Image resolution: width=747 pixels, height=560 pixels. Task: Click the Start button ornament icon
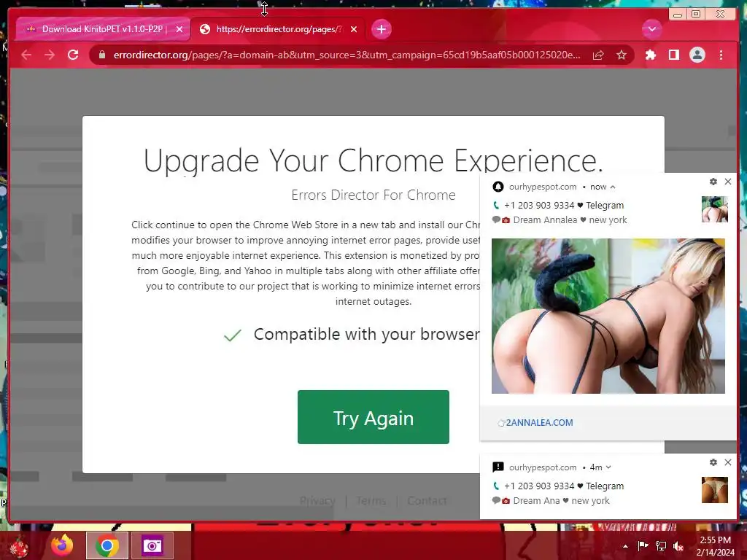point(19,545)
